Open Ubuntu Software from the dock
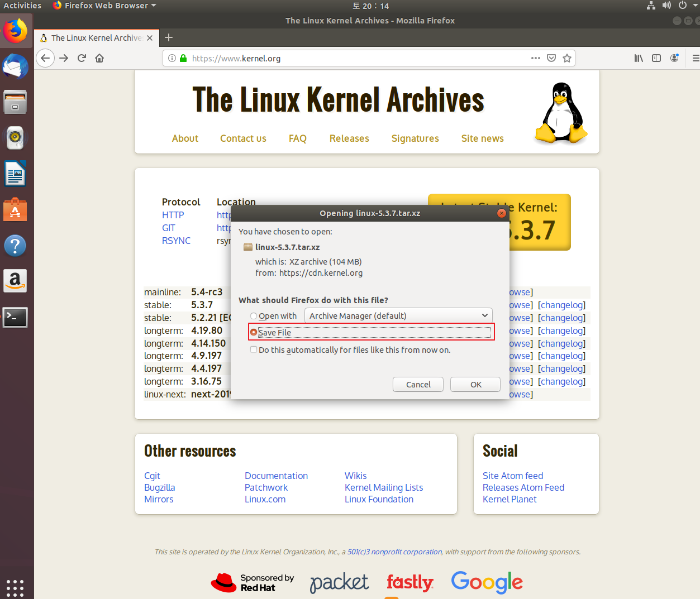Viewport: 700px width, 599px height. coord(15,210)
